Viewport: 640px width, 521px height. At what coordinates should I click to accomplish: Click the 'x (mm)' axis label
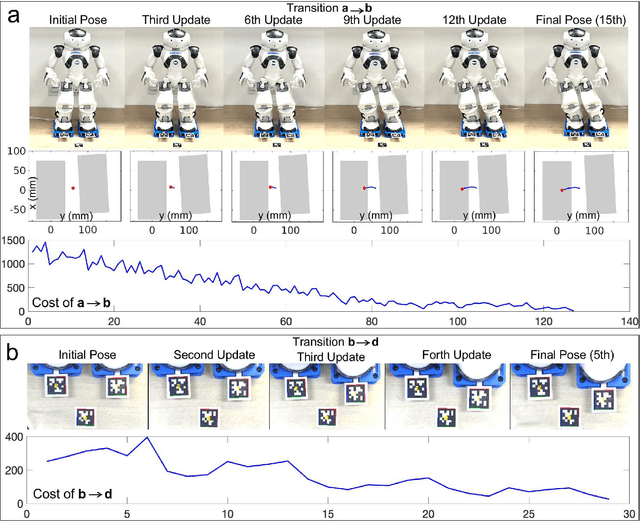33,194
